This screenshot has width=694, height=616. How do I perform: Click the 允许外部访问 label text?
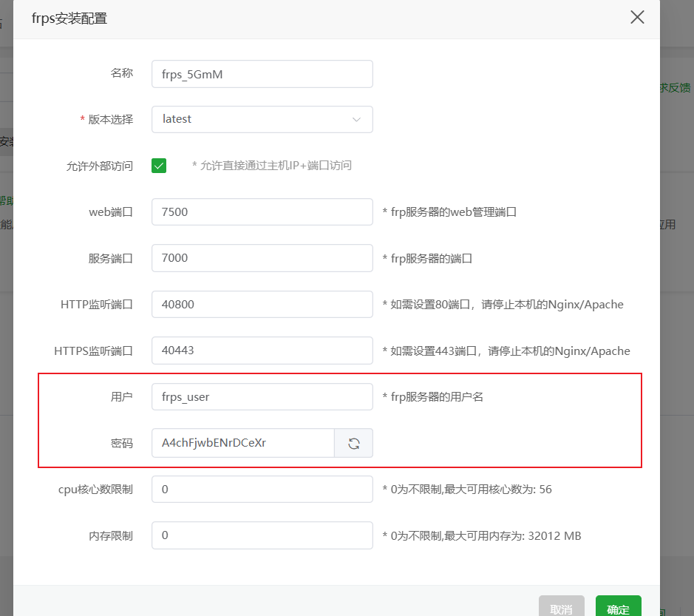(x=99, y=166)
